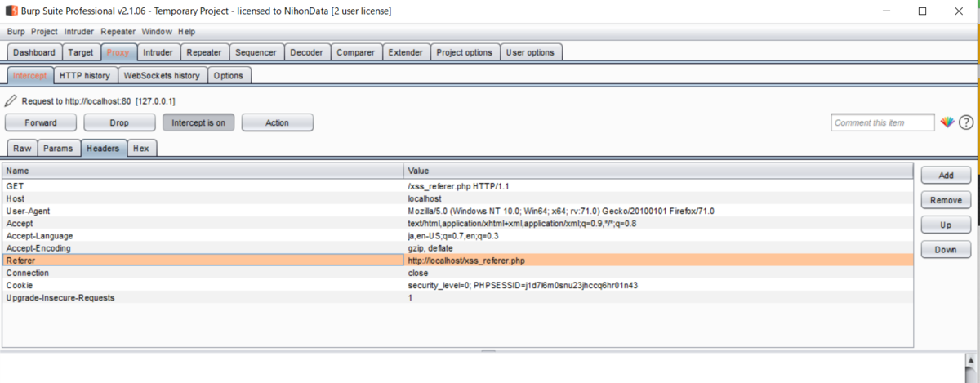Viewport: 980px width, 383px height.
Task: Open the proxy Options sub-tab
Action: point(229,75)
